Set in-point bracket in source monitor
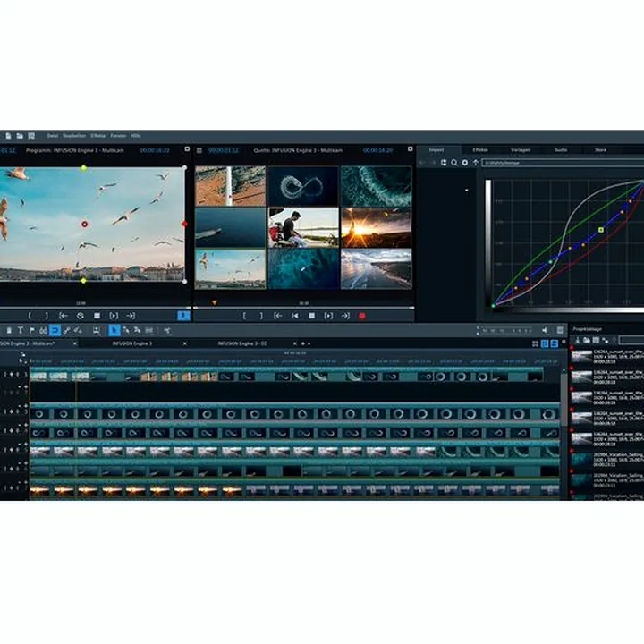This screenshot has width=644, height=644. click(x=244, y=316)
